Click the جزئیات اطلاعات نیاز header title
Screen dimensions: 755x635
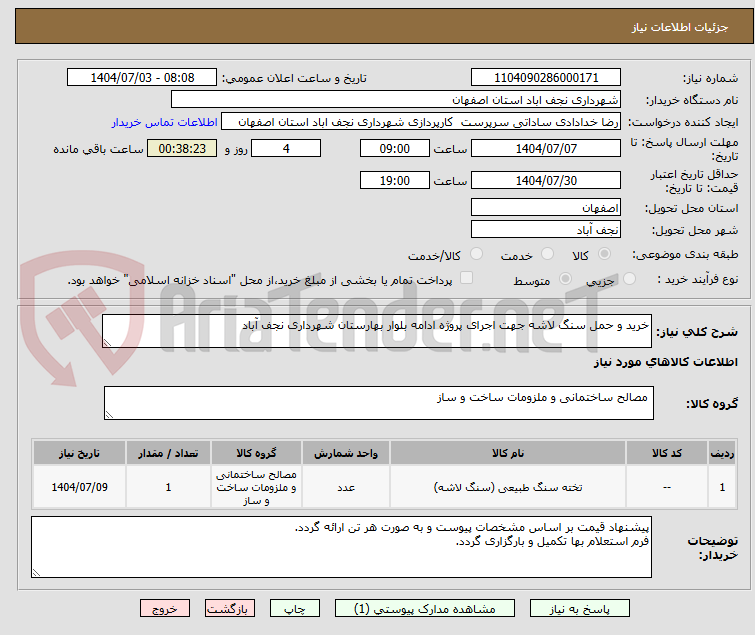(x=680, y=27)
